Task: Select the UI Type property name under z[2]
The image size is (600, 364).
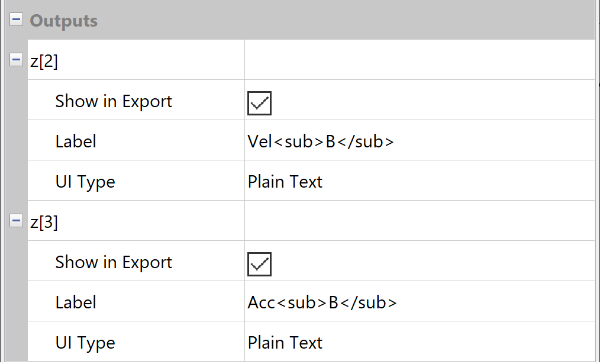Action: [85, 182]
